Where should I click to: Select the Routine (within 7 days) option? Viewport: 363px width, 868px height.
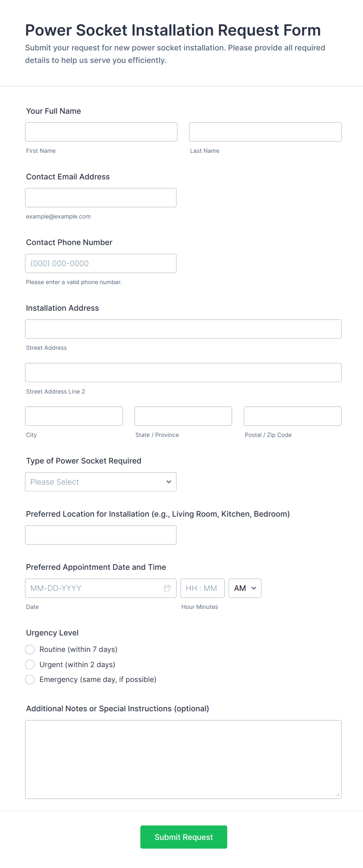pos(30,649)
